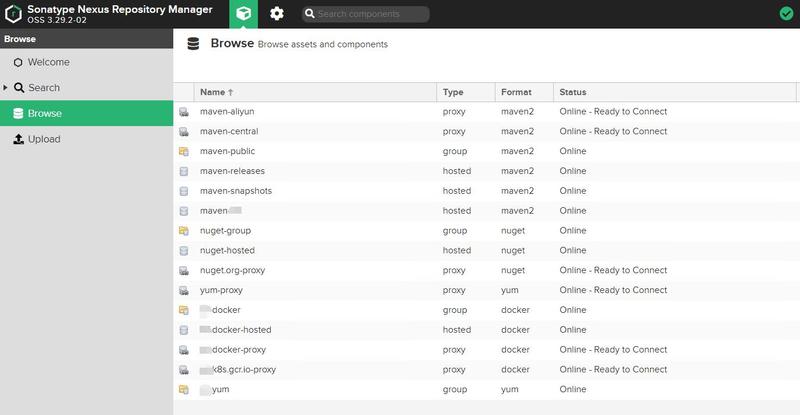Viewport: 800px width, 415px height.
Task: Open the docker-proxy repository row
Action: pos(486,350)
